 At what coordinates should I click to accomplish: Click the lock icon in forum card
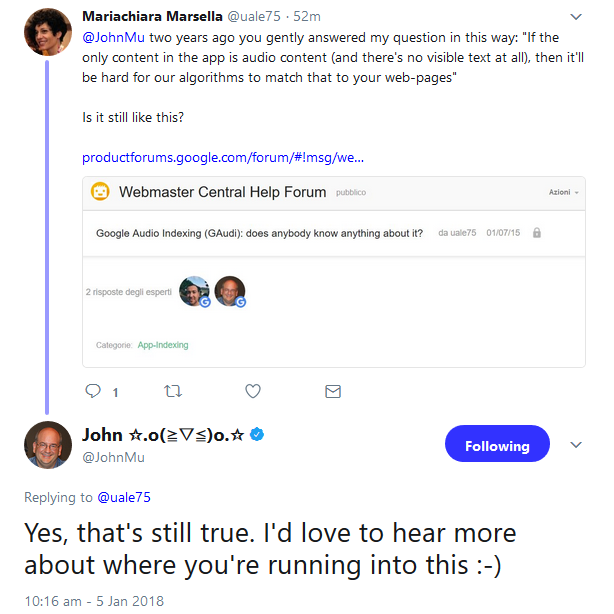click(537, 233)
